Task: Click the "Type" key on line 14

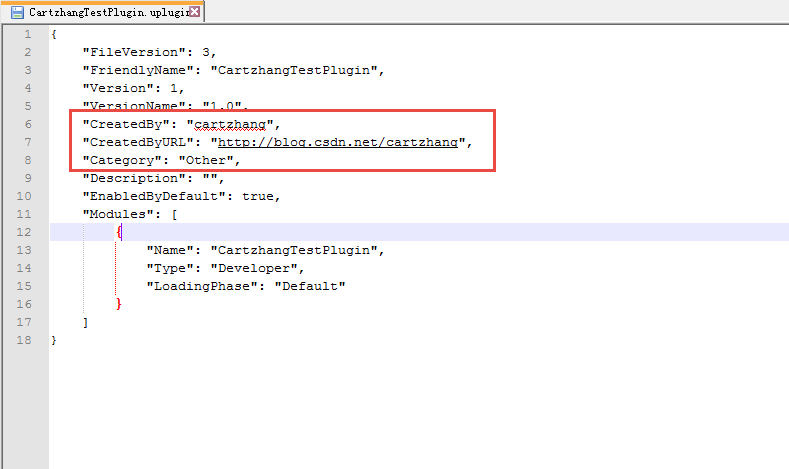Action: (x=170, y=268)
